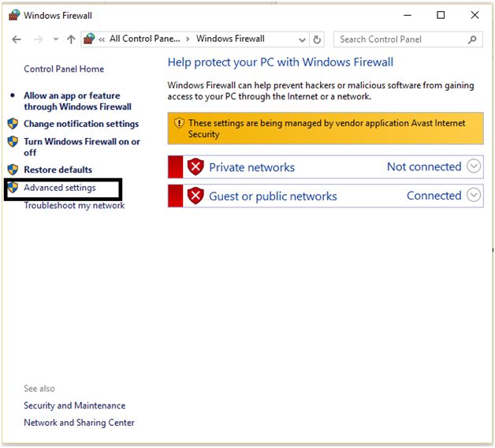Open Troubleshoot my network
Viewport: 495px width, 448px height.
coord(75,205)
